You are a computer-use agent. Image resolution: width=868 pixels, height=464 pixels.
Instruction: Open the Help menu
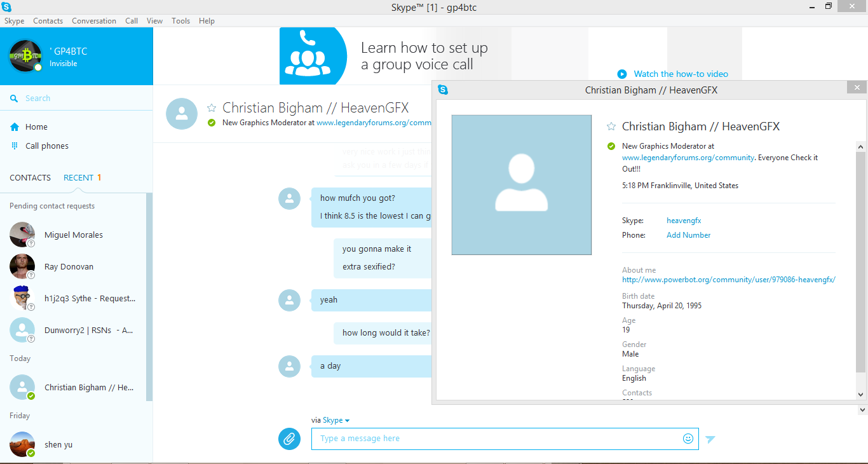click(207, 20)
